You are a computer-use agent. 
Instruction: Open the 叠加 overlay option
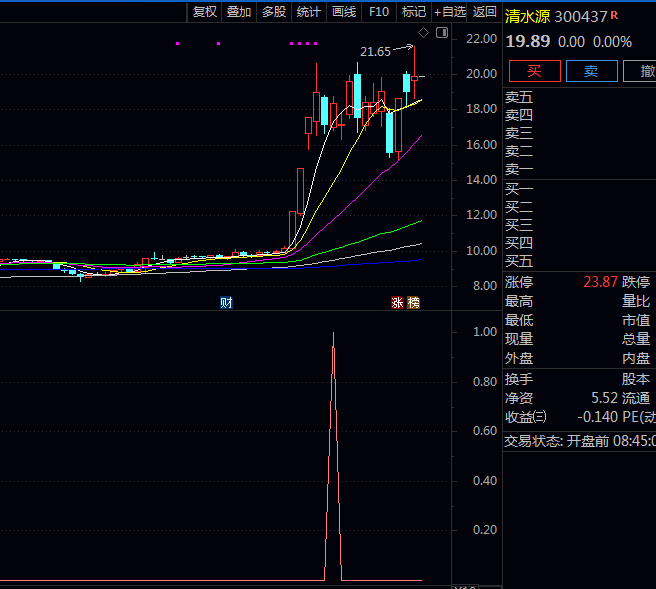pyautogui.click(x=239, y=12)
